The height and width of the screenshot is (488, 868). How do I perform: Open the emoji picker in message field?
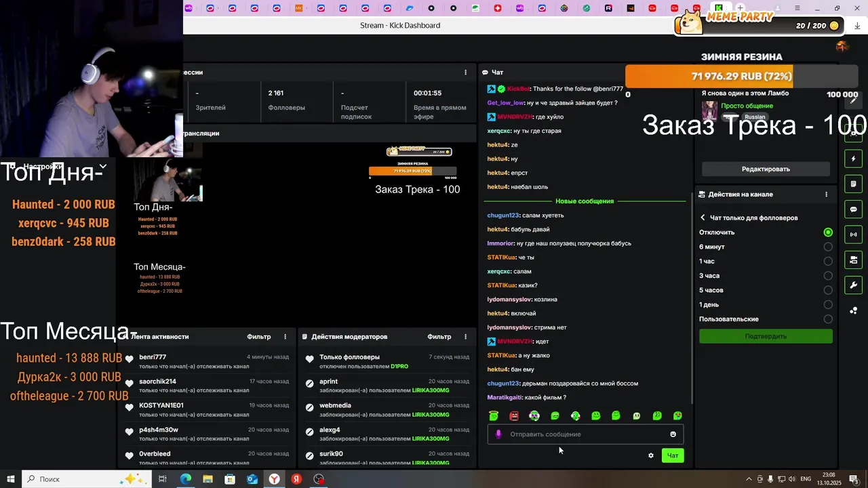tap(673, 434)
